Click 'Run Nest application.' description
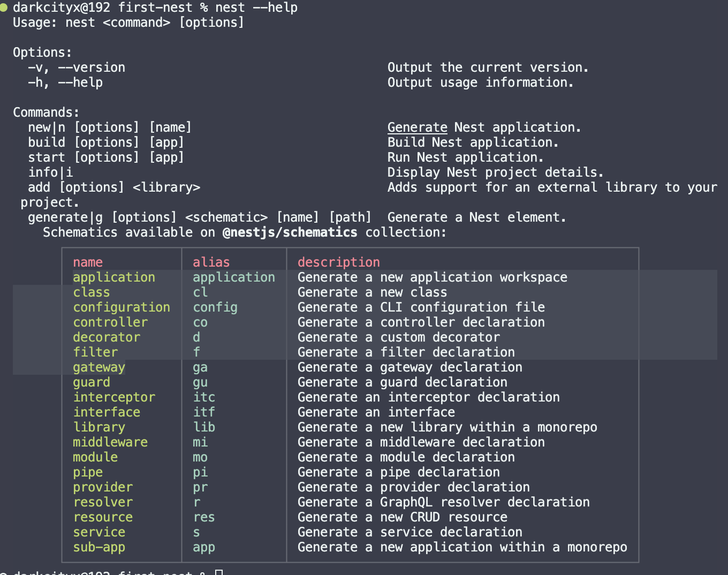The width and height of the screenshot is (728, 575). [x=466, y=157]
